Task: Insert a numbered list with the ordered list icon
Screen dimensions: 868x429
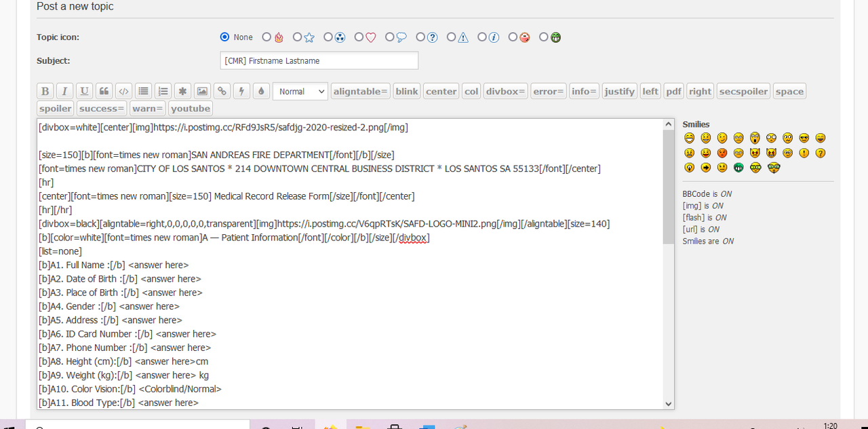Action: pyautogui.click(x=163, y=92)
